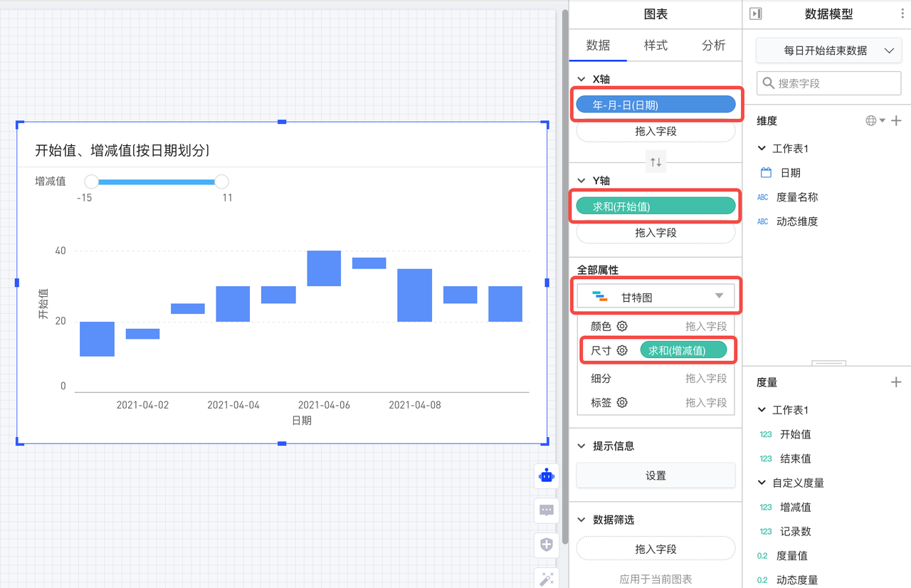
Task: Open label settings gear icon
Action: click(x=622, y=402)
